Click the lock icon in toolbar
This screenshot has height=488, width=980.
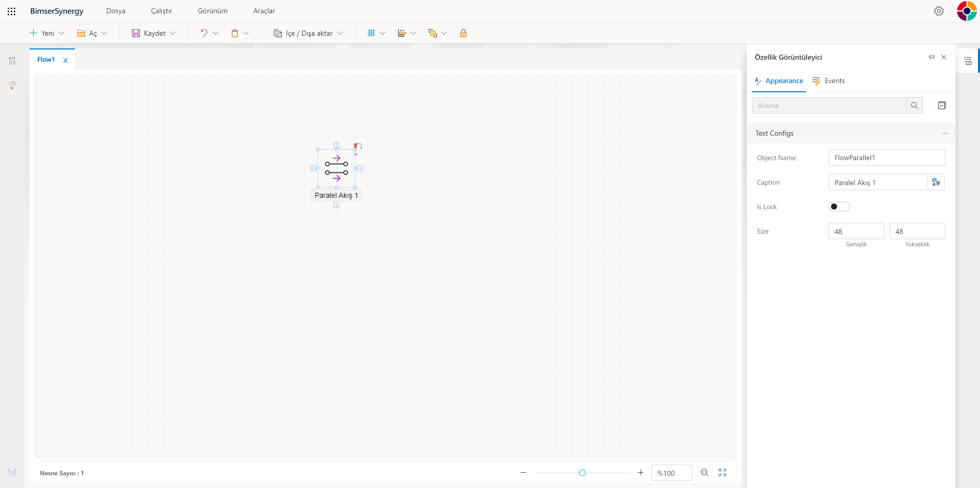pos(463,33)
